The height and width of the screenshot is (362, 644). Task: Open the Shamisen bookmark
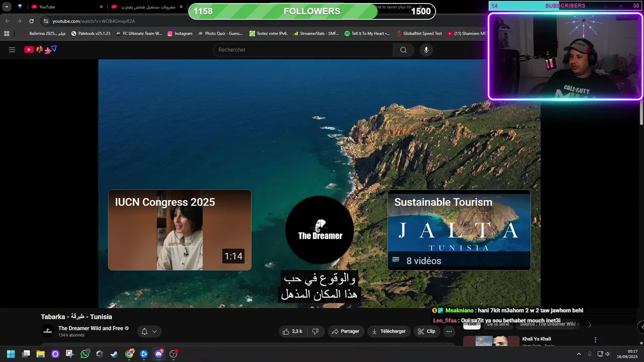466,34
